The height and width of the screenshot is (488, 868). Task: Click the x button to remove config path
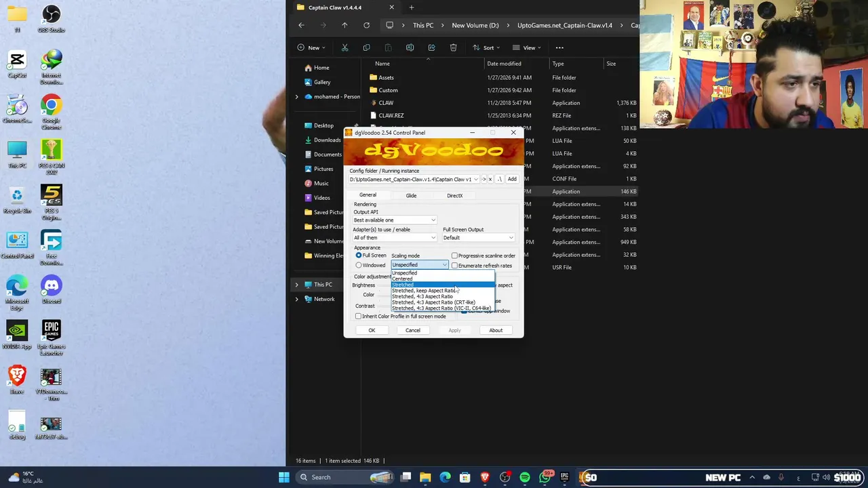pyautogui.click(x=490, y=179)
